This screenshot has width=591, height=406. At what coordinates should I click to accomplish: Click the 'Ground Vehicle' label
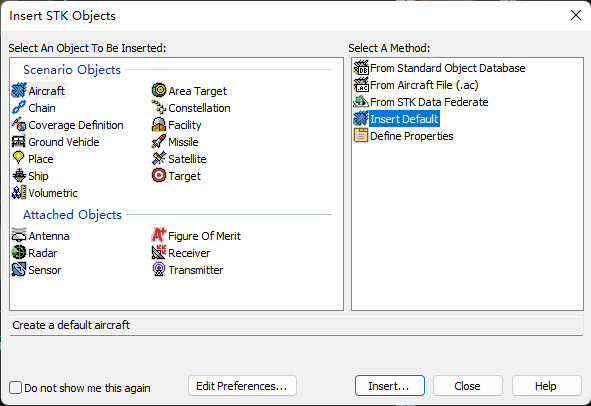(64, 142)
